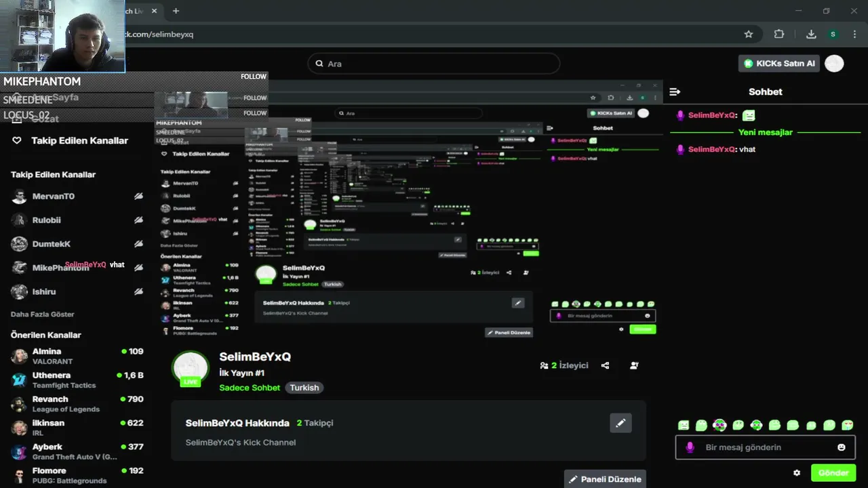
Task: Open Almina VALORANT in the large sidebar
Action: [77, 356]
